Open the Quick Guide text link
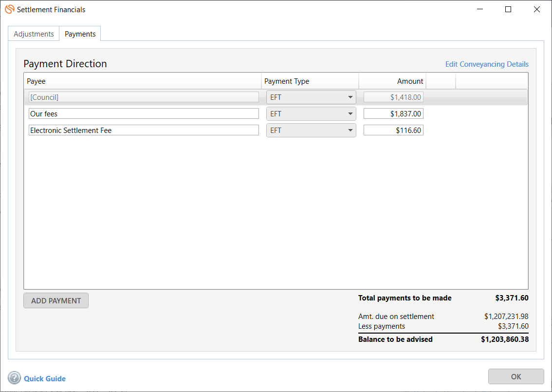The width and height of the screenshot is (552, 392). point(45,379)
